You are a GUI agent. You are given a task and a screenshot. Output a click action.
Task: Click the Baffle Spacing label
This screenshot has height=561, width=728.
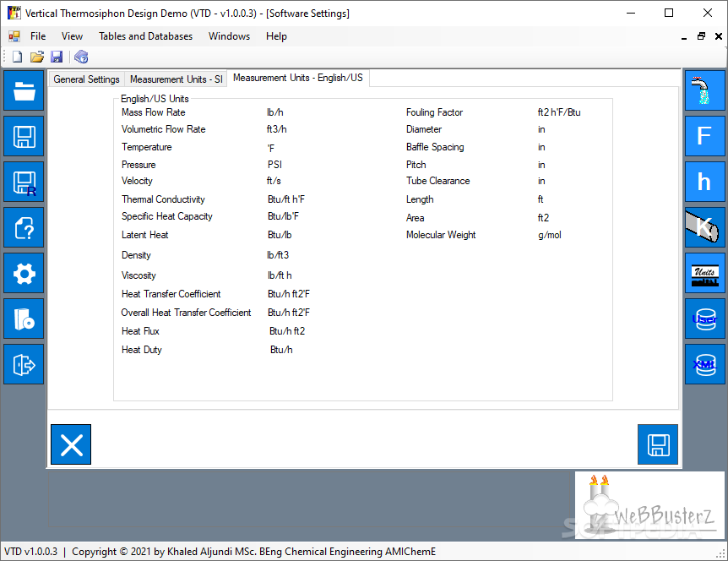click(x=435, y=147)
